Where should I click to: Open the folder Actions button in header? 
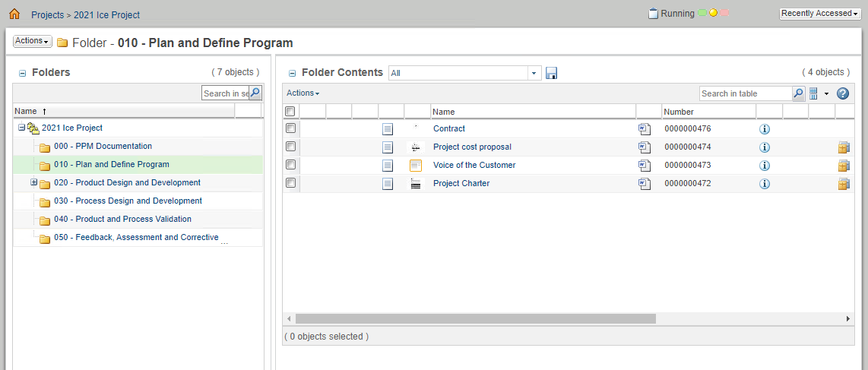32,41
